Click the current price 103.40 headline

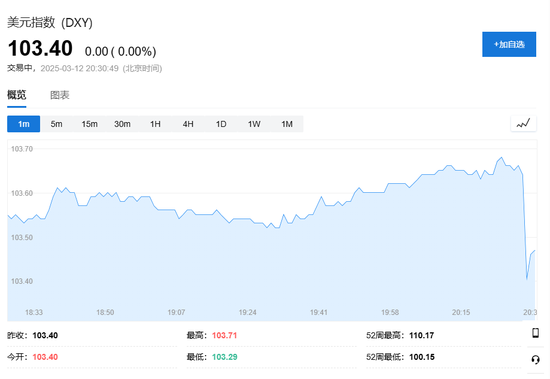click(x=40, y=48)
